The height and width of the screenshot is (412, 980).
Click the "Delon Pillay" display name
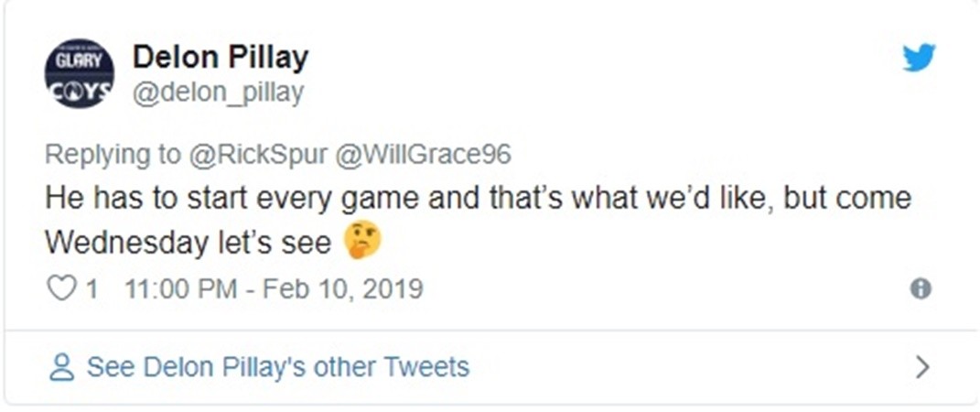221,57
